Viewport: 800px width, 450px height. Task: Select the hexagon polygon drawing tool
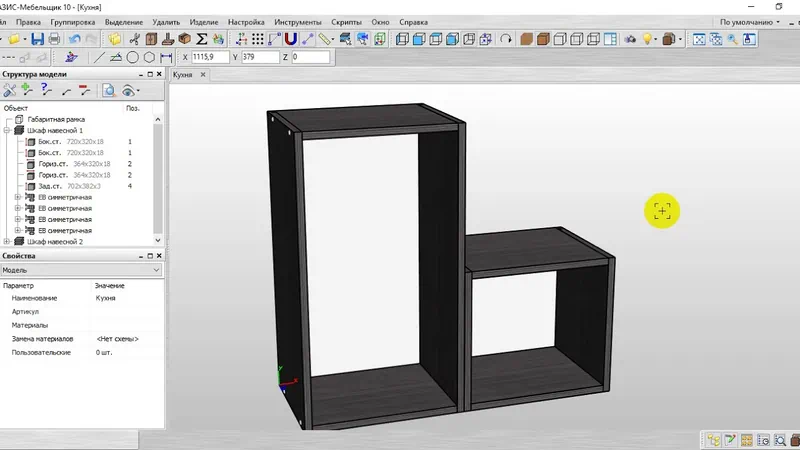pos(149,57)
